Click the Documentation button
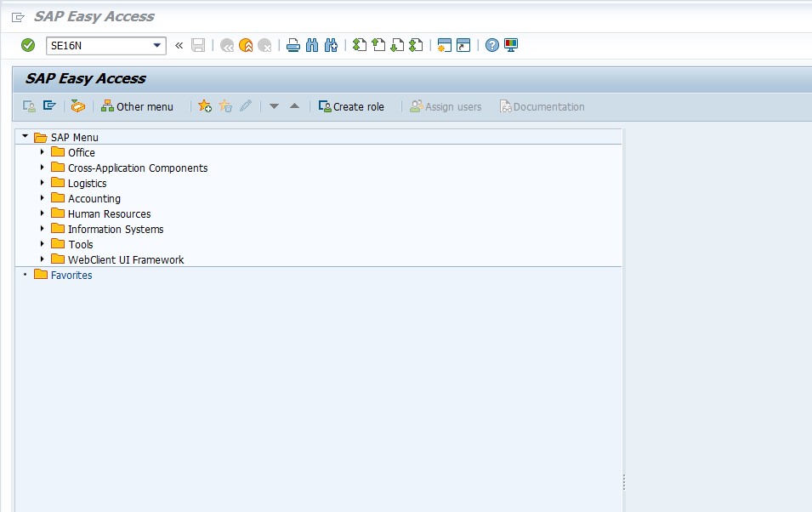The image size is (812, 512). point(542,107)
